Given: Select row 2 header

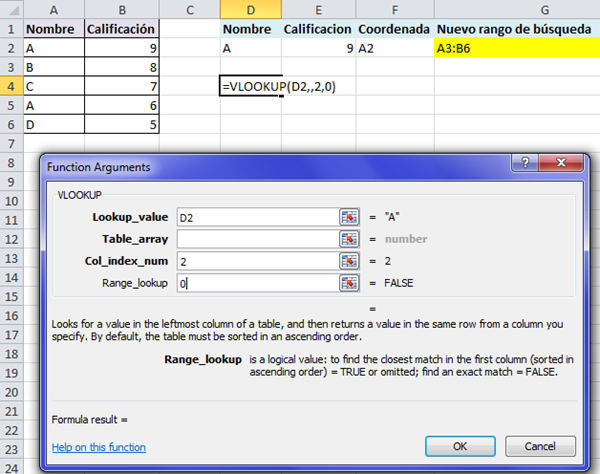Looking at the screenshot, I should point(9,47).
